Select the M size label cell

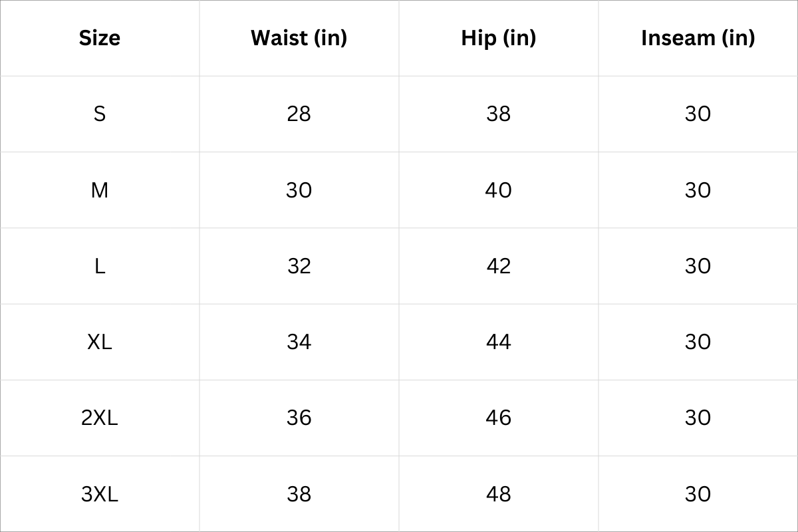[x=100, y=190]
